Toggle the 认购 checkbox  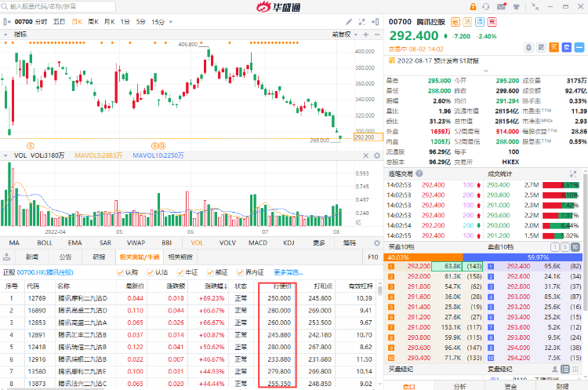(120, 272)
